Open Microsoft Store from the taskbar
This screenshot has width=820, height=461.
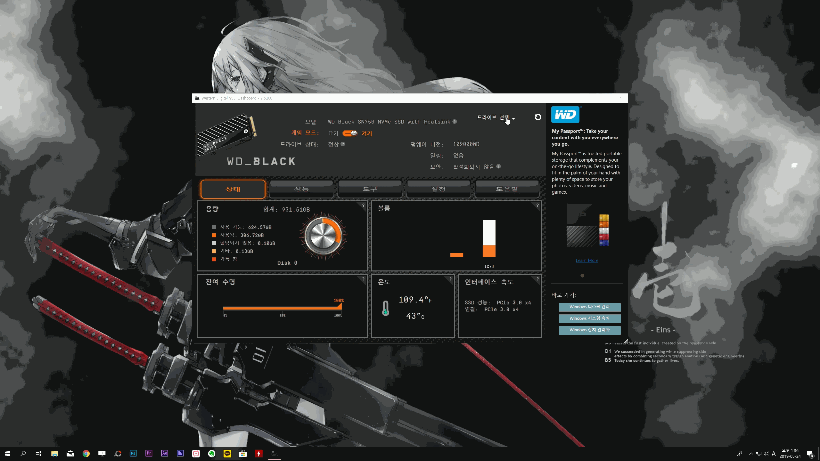(x=243, y=454)
